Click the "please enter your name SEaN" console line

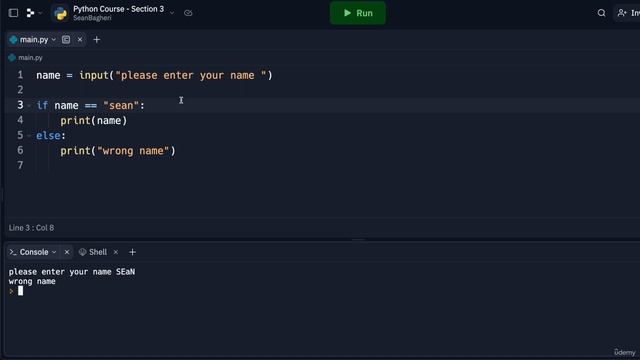click(72, 272)
